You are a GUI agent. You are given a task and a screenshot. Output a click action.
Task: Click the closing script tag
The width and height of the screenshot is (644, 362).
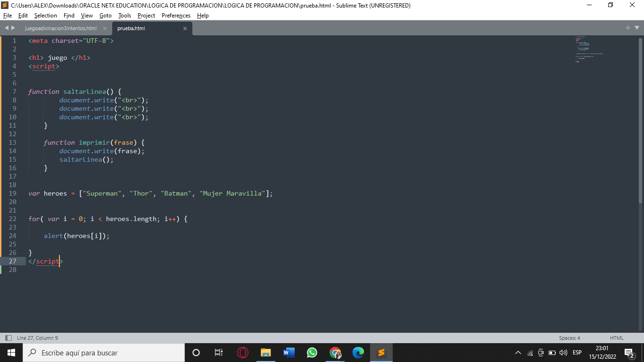click(46, 261)
